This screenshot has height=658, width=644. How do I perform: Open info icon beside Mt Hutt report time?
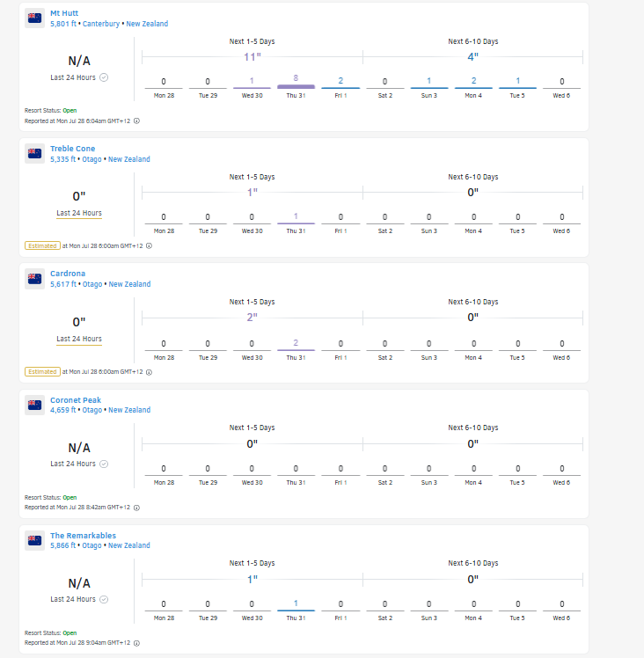[136, 121]
